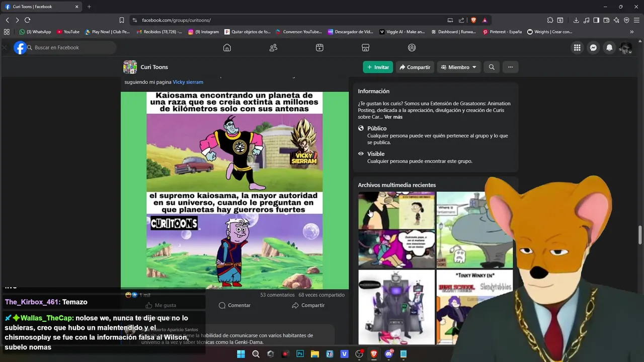Open the Messenger icon
644x362 pixels.
pyautogui.click(x=593, y=48)
